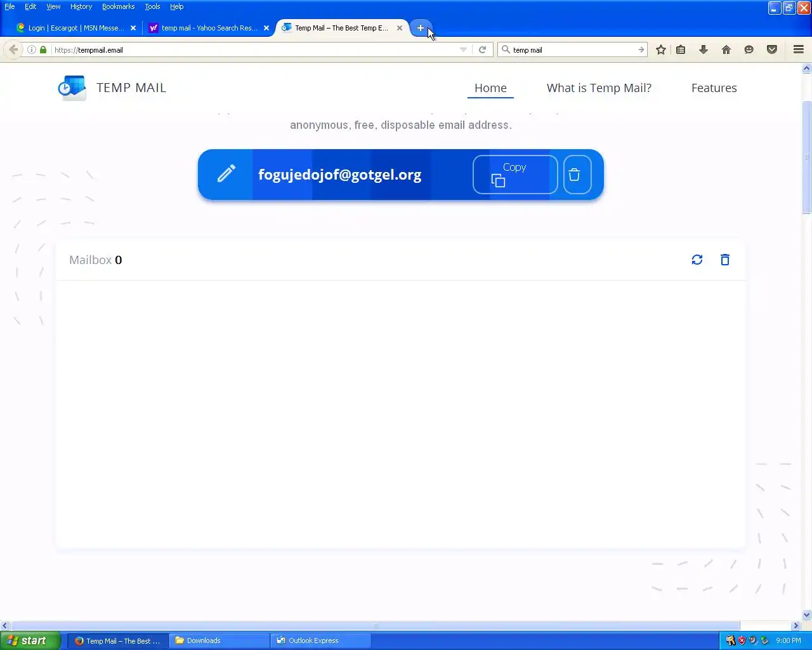Go back with the browser back arrow

[x=13, y=50]
